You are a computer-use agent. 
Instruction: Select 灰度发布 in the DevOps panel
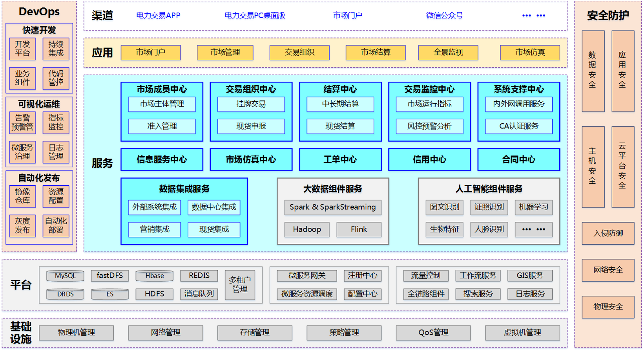point(22,225)
